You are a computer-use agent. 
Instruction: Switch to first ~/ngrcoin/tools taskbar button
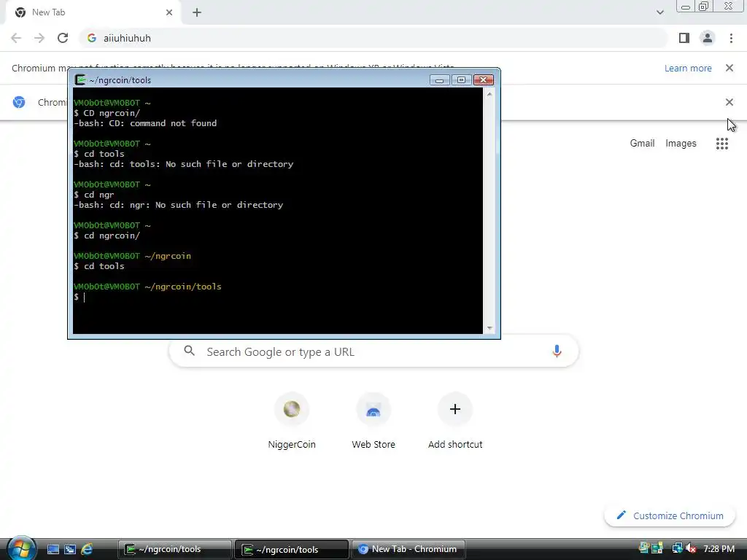[175, 549]
